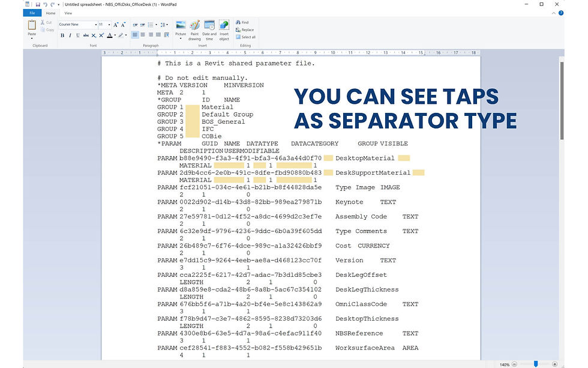
Task: Open Customize Quick Access Toolbar dropdown
Action: 59,5
